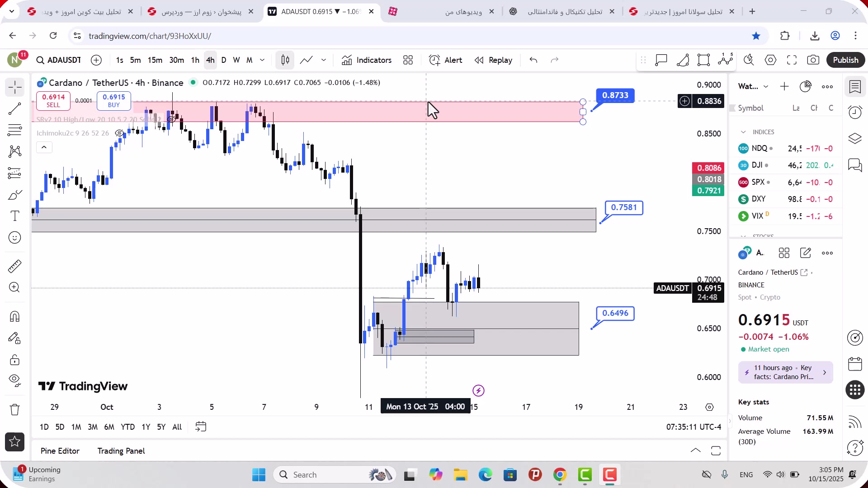Open object tree layers panel
The height and width of the screenshot is (488, 868).
(855, 139)
